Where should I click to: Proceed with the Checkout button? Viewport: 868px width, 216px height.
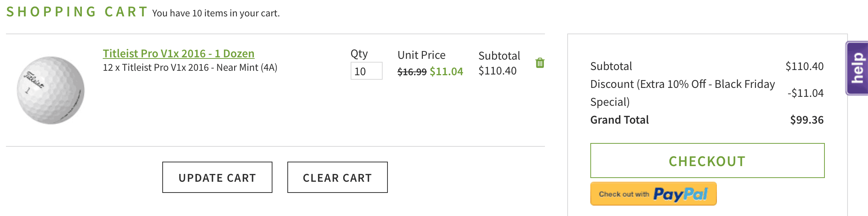point(707,161)
